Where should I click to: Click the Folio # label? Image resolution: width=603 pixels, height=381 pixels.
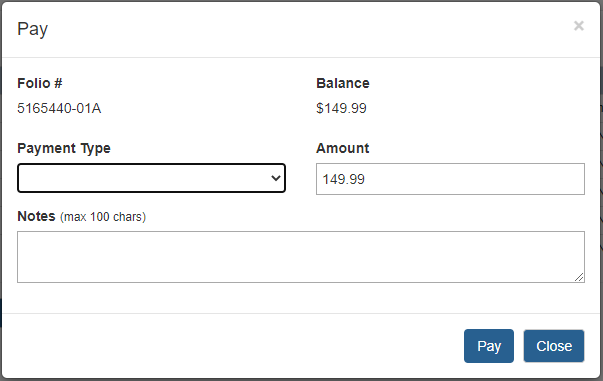point(40,83)
